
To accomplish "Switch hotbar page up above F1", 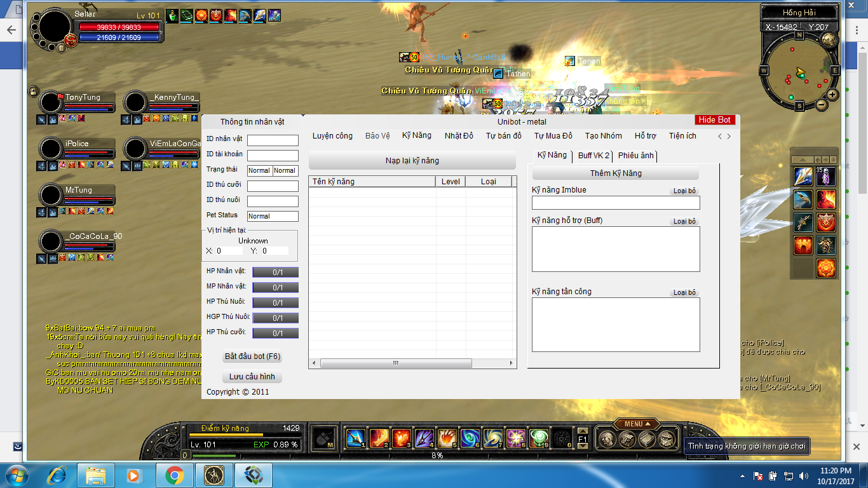I will point(583,430).
